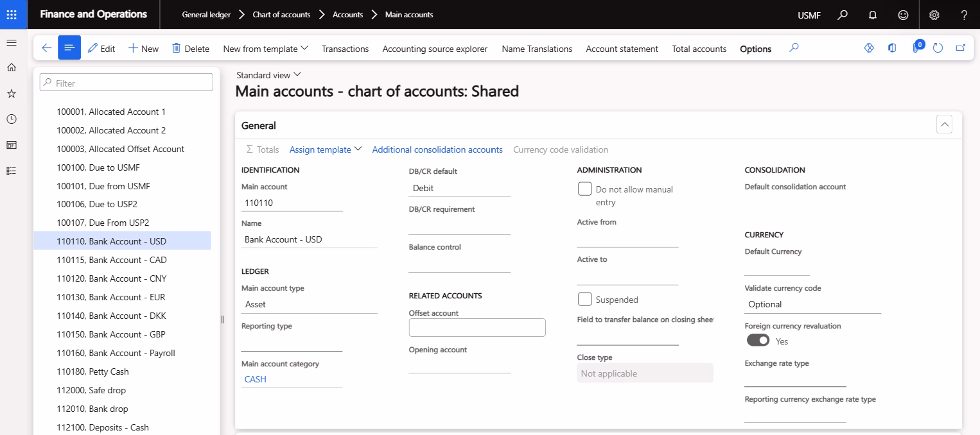This screenshot has width=980, height=435.
Task: Select 112000, Safe drop
Action: (122, 390)
